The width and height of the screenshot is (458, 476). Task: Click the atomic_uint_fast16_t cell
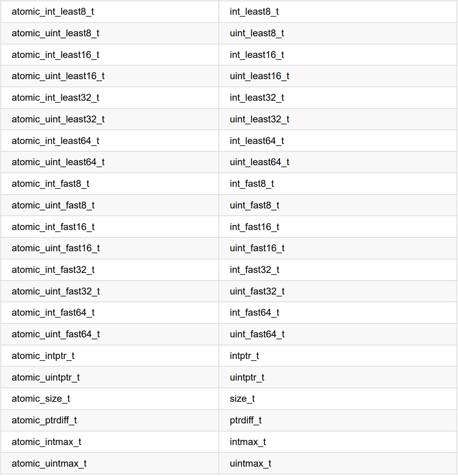point(56,248)
